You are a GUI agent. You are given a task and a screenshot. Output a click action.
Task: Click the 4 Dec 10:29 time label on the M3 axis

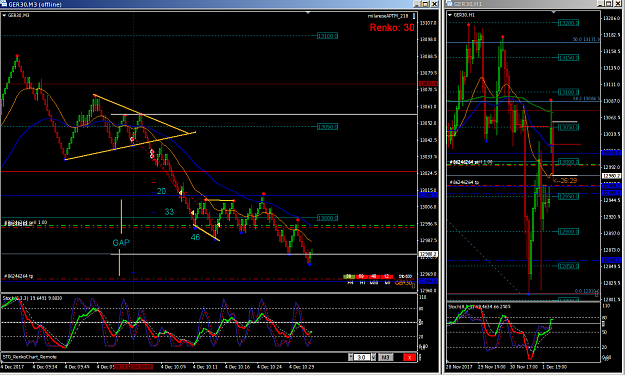[301, 367]
